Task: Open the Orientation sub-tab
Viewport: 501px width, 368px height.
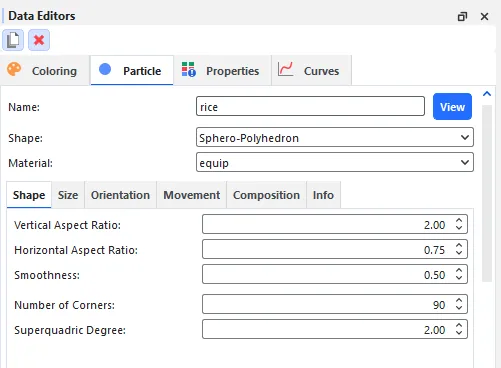Action: [x=120, y=195]
